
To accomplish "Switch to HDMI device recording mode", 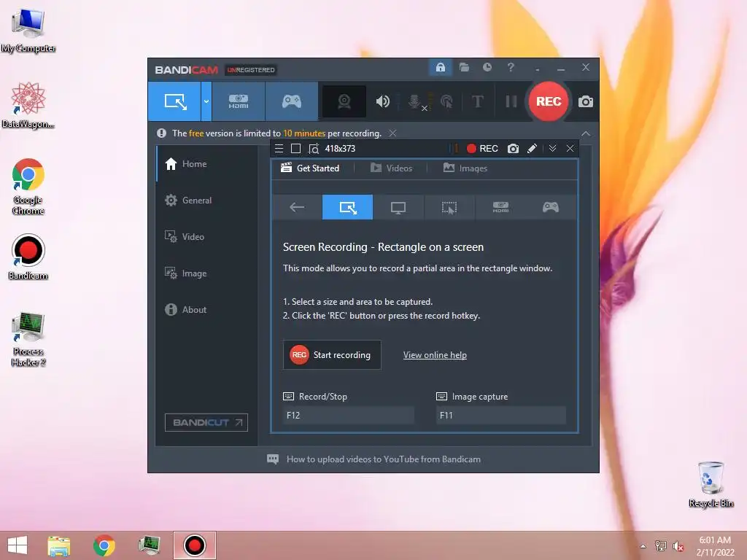I will [239, 101].
